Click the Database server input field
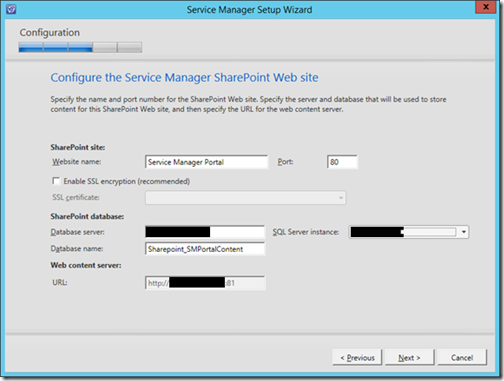 (x=205, y=232)
